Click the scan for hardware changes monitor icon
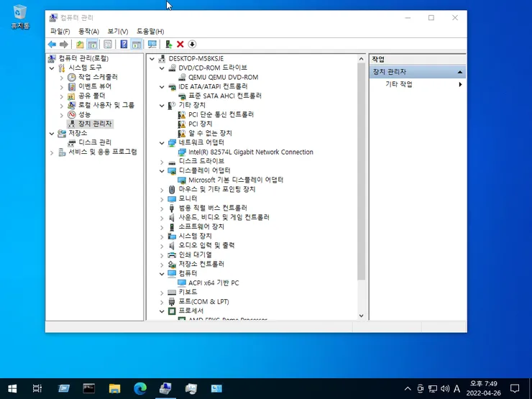Viewport: 532px width, 399px height. coord(152,44)
